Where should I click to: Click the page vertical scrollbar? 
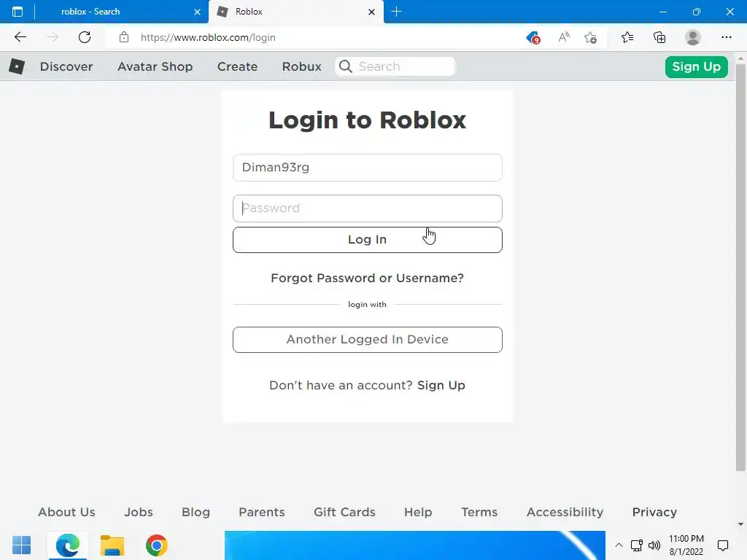(740, 267)
